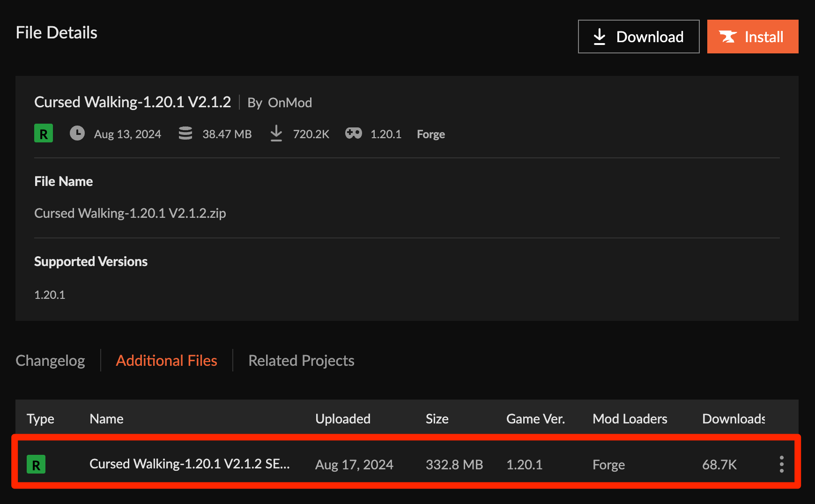
Task: Click the 720.2K downloads text
Action: coord(311,134)
